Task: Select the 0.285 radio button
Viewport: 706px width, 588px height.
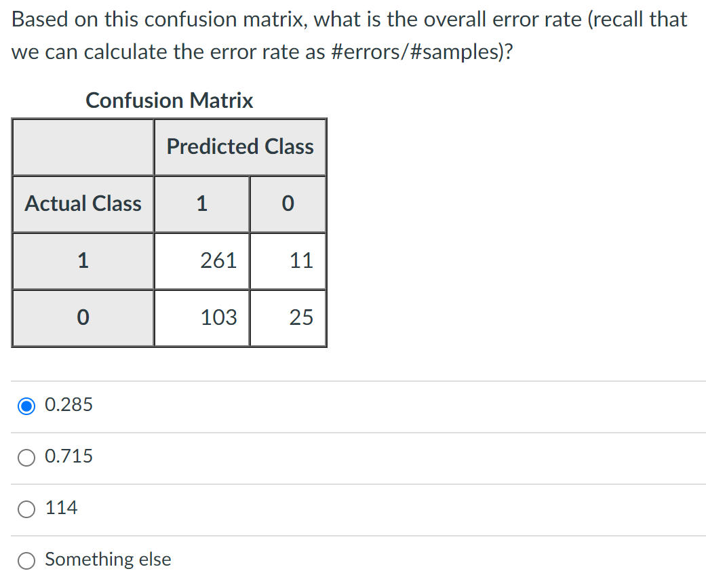Action: 26,405
